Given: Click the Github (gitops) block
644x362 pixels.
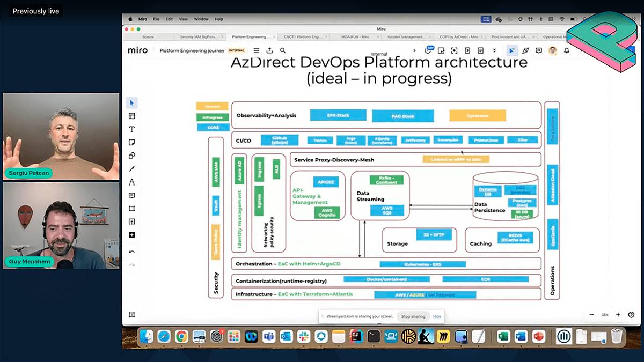Looking at the screenshot, I should pyautogui.click(x=280, y=140).
